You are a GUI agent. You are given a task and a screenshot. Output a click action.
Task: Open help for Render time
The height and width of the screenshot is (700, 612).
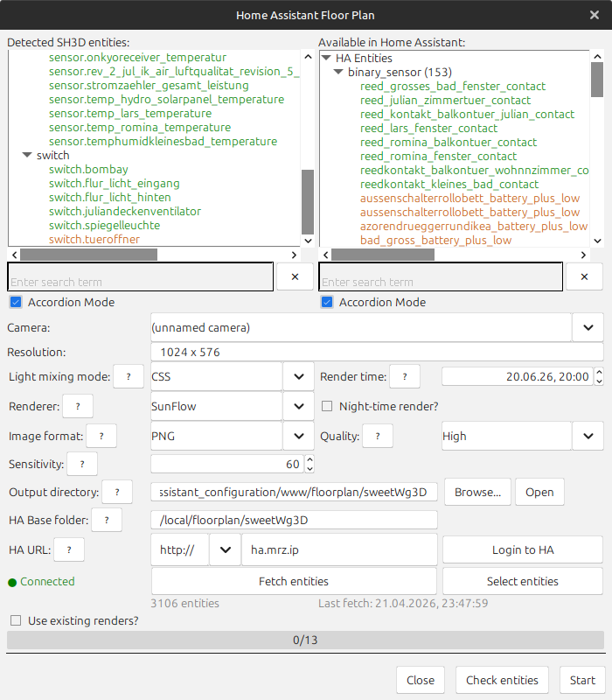405,376
